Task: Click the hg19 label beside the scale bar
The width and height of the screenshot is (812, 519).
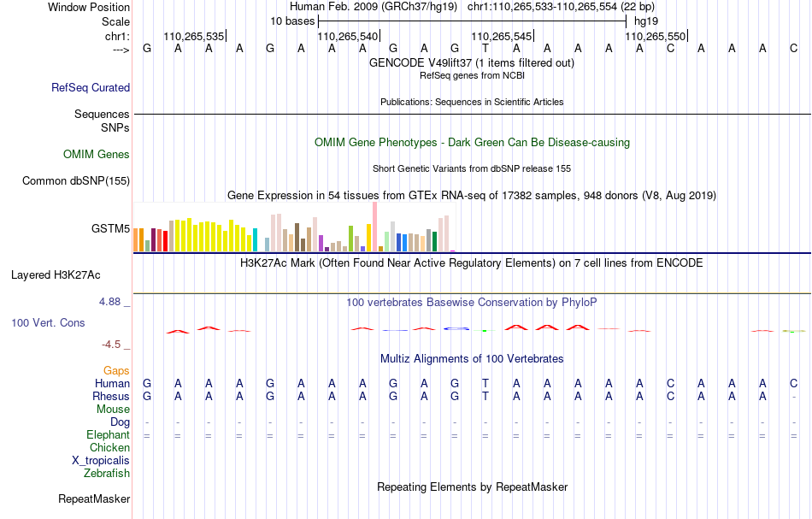Action: pyautogui.click(x=646, y=21)
